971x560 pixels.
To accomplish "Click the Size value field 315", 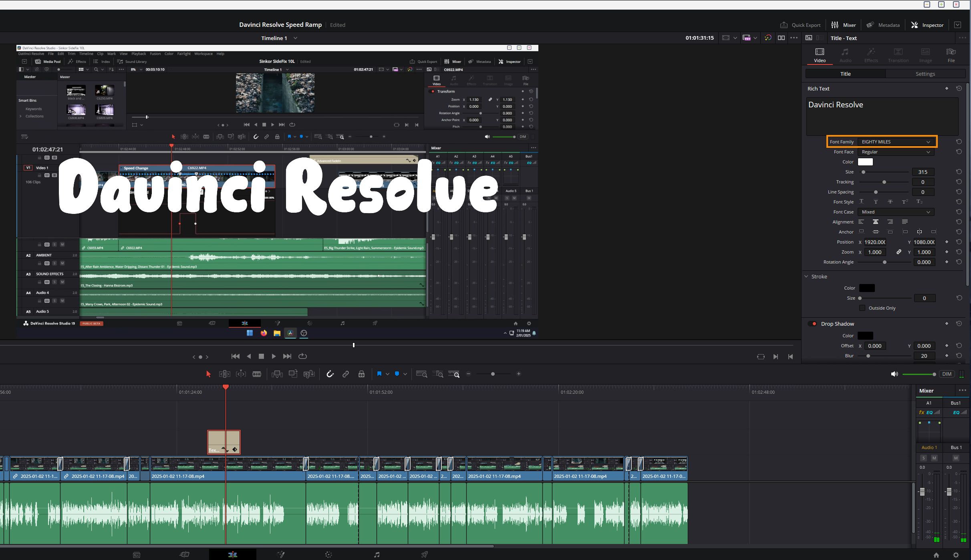I will (923, 172).
